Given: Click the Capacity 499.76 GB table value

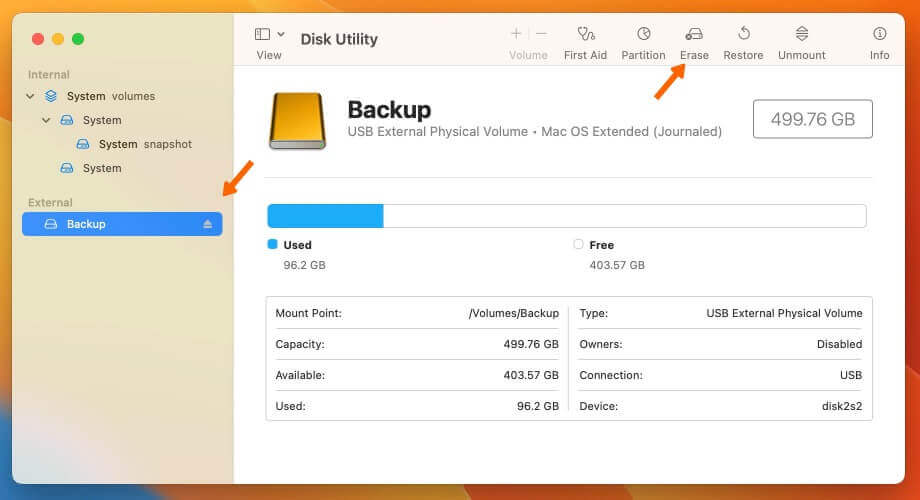Looking at the screenshot, I should (531, 344).
